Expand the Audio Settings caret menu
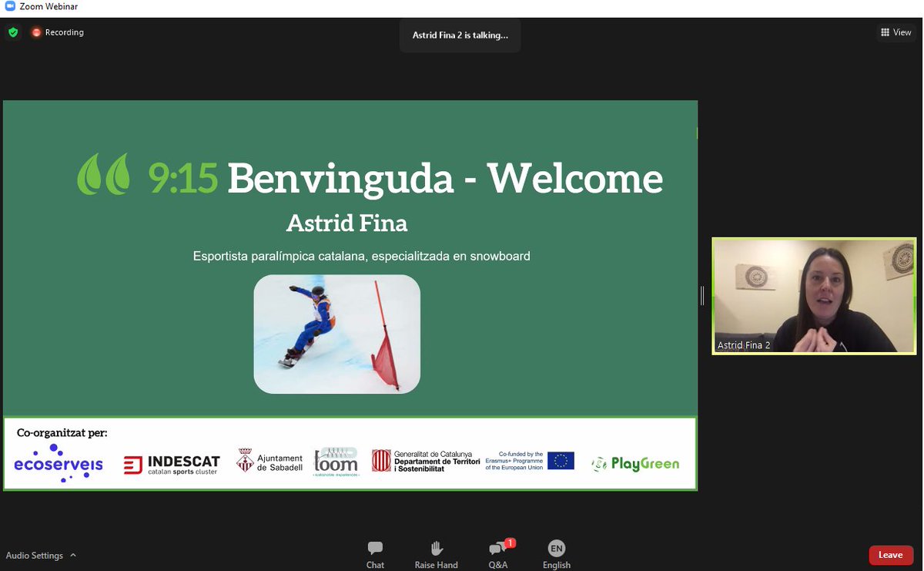This screenshot has width=924, height=571. (73, 555)
